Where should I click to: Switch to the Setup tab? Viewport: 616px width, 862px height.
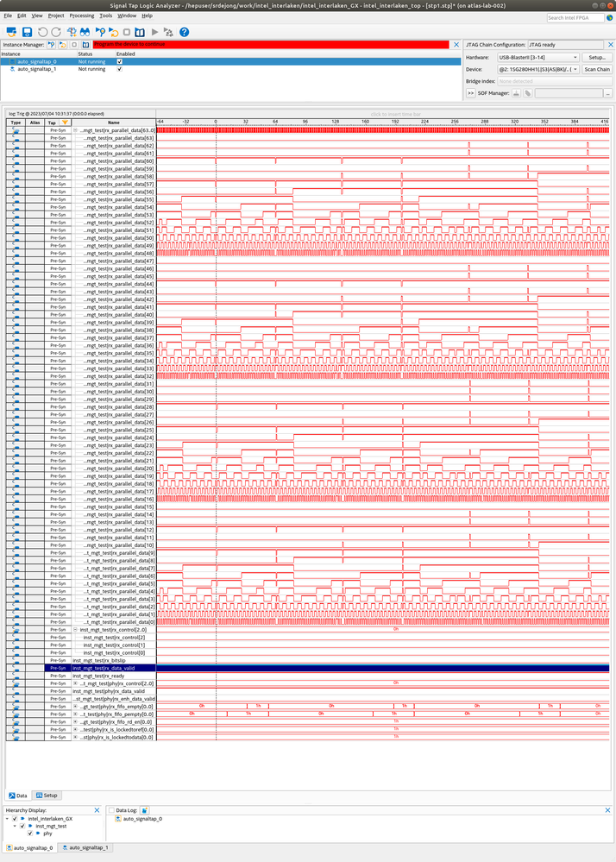point(47,796)
